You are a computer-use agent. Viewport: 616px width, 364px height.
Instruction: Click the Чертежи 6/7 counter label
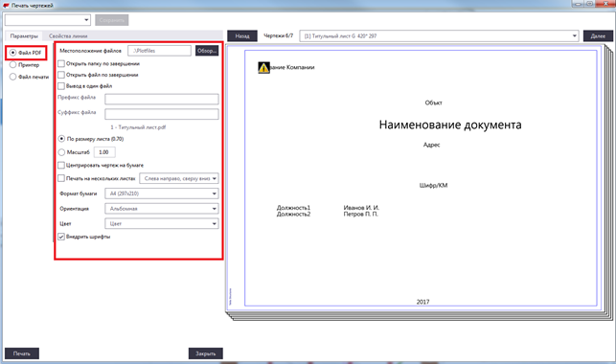click(x=278, y=35)
